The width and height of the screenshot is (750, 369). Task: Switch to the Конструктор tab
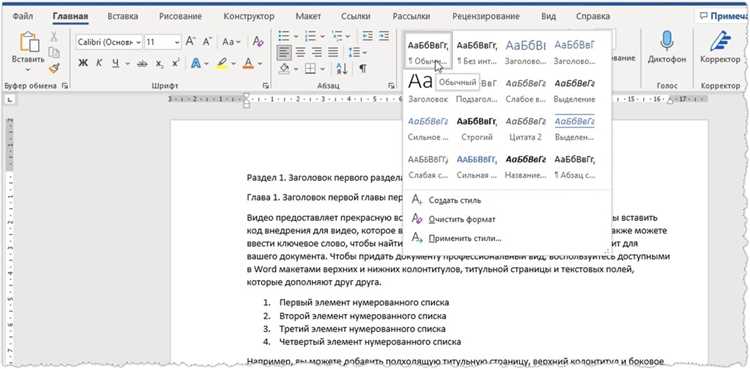point(249,16)
